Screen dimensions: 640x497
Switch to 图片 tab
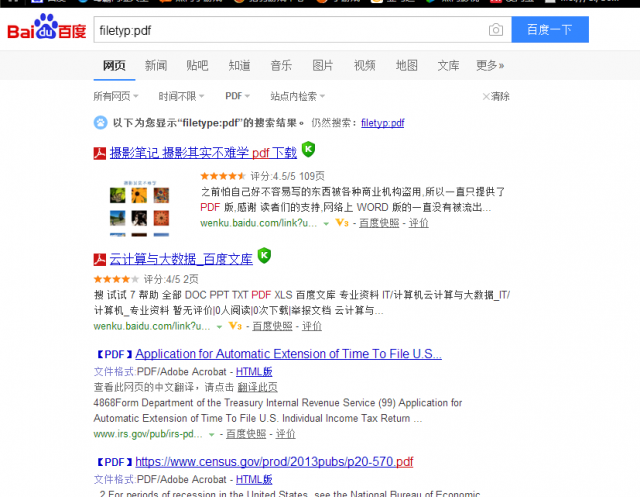pyautogui.click(x=323, y=65)
